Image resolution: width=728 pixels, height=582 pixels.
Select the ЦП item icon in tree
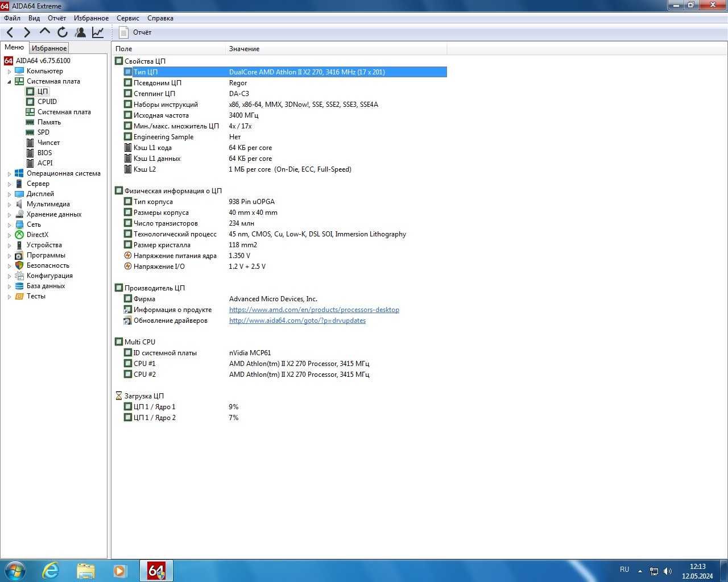30,92
